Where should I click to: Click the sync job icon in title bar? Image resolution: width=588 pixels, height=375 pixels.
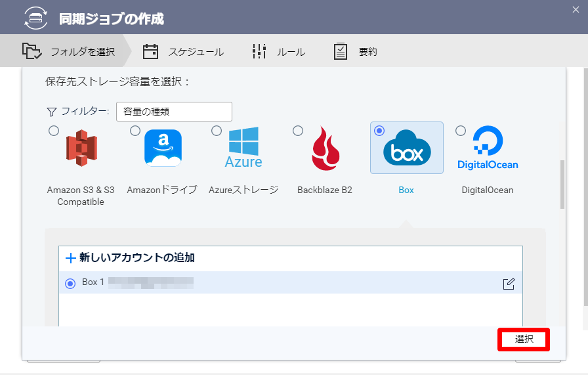(x=35, y=18)
